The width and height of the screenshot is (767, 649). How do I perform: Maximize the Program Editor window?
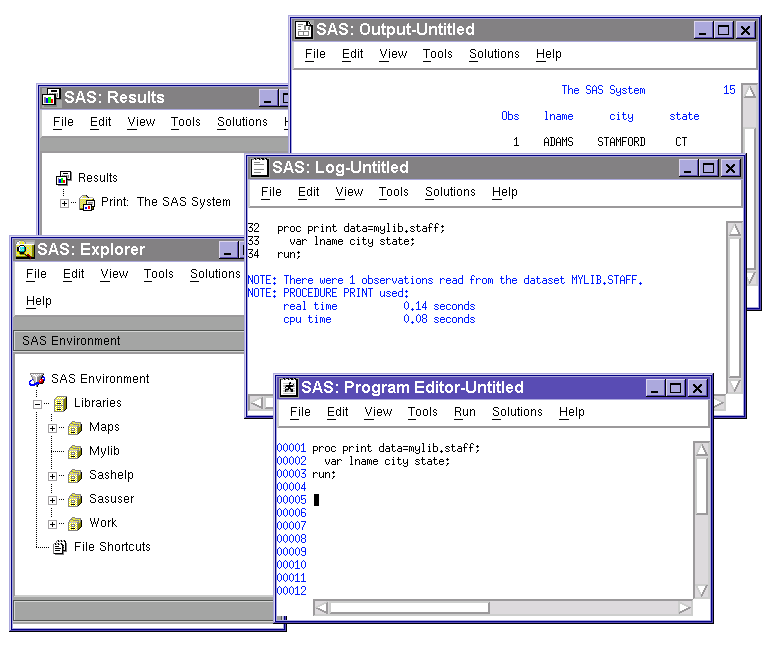tap(676, 388)
